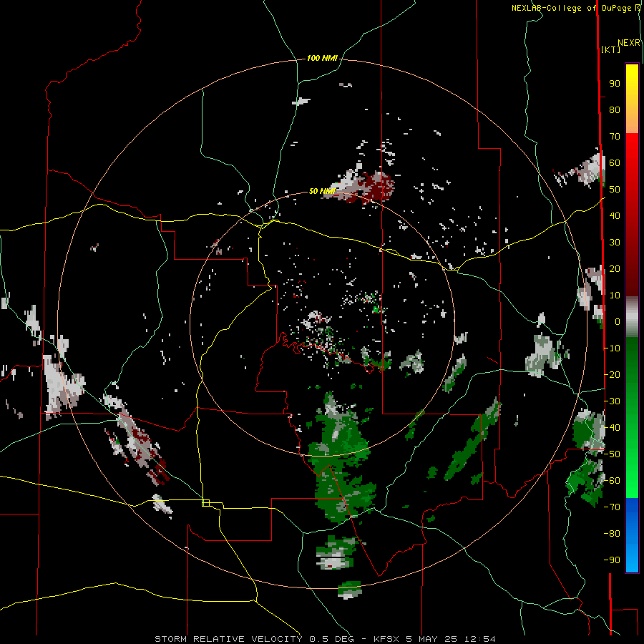Click the -50 knot scale label
This screenshot has width=644, height=644.
pyautogui.click(x=612, y=454)
